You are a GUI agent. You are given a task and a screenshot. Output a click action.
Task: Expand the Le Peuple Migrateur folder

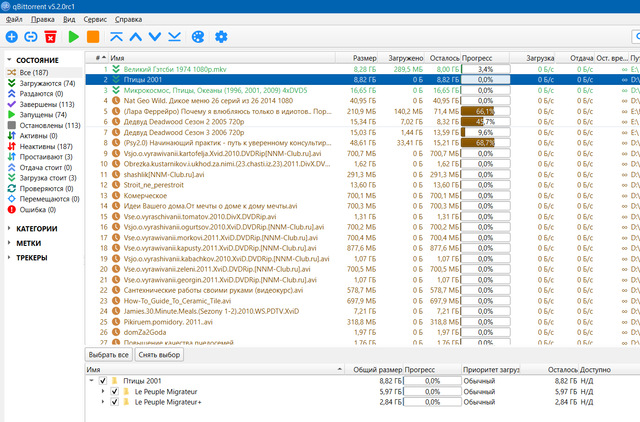pyautogui.click(x=103, y=391)
